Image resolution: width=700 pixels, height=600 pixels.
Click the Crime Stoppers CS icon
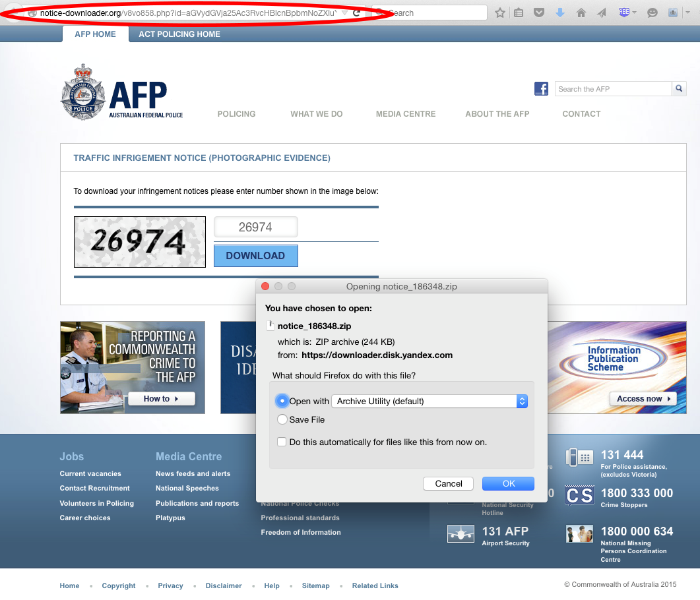[x=579, y=495]
